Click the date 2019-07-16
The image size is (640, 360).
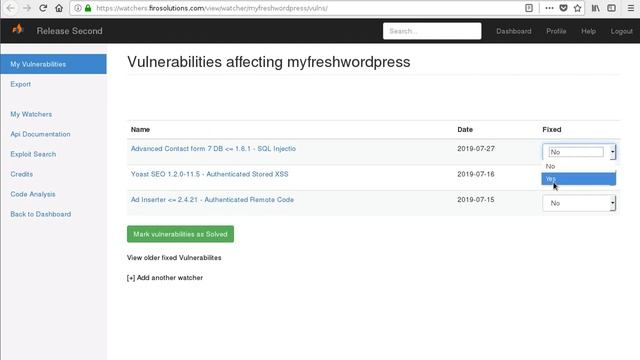(x=476, y=174)
